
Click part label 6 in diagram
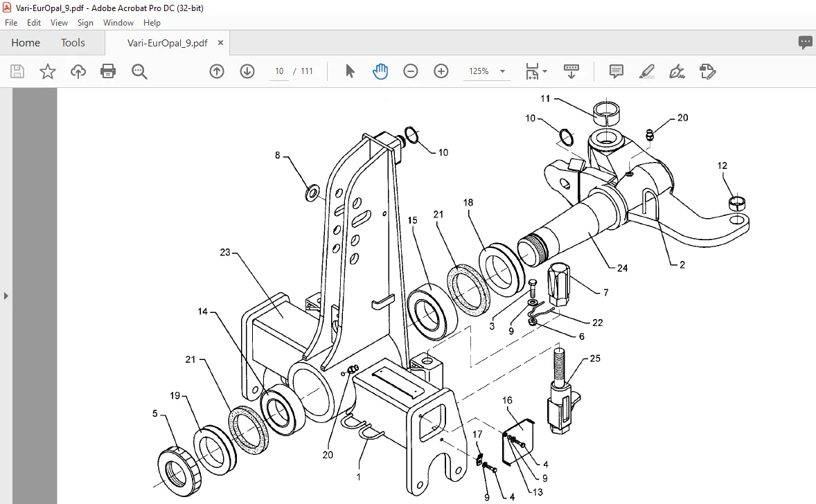582,336
